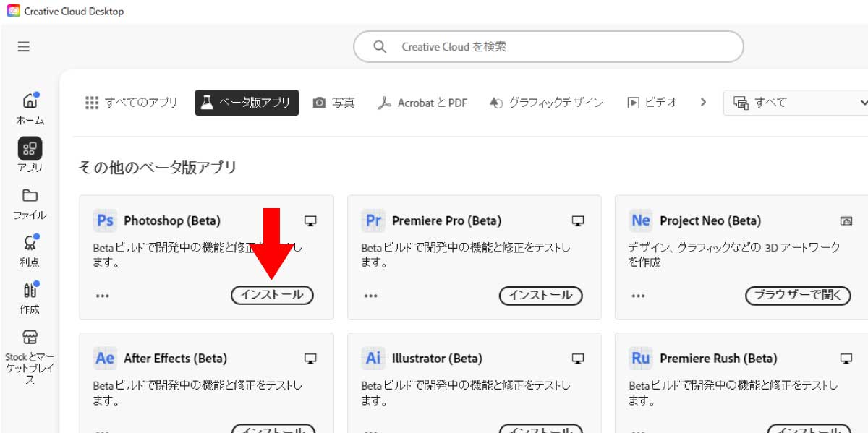Install Premiere Pro (Beta)
Viewport: 868px width, 433px height.
coord(540,295)
